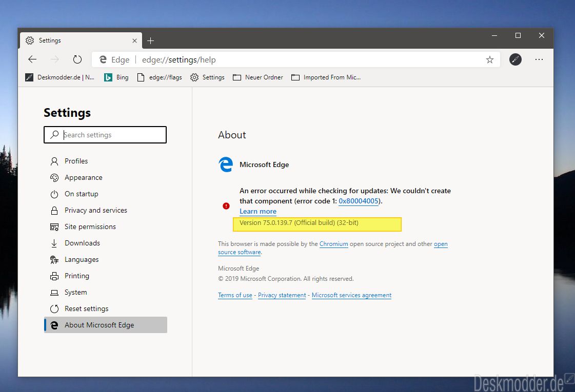Open Deskmodder.de bookmark

point(60,77)
